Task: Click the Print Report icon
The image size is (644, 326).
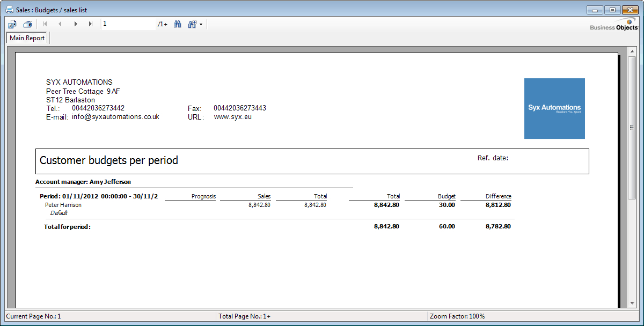Action: [x=27, y=24]
